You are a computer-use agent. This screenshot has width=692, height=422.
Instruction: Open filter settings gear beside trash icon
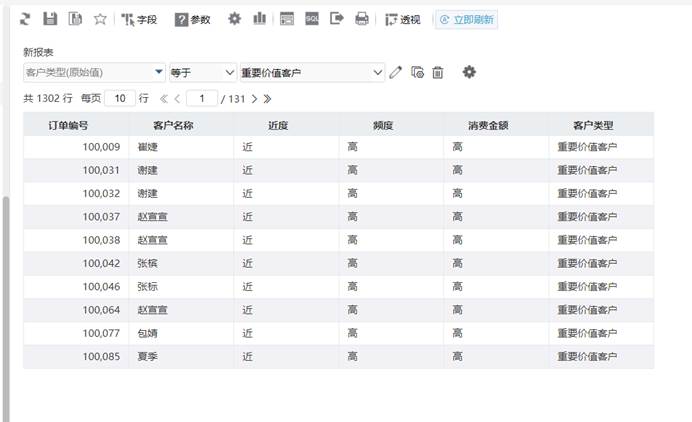(469, 72)
